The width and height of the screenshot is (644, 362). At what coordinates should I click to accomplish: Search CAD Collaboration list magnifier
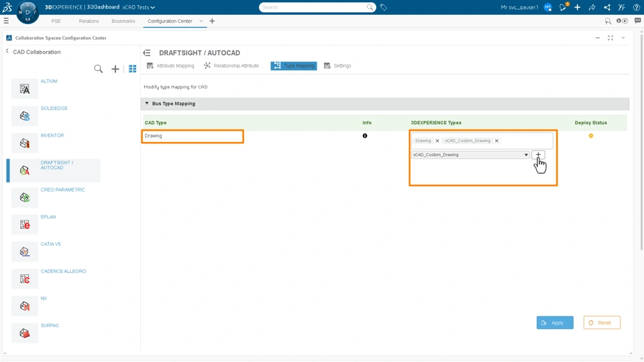(98, 68)
